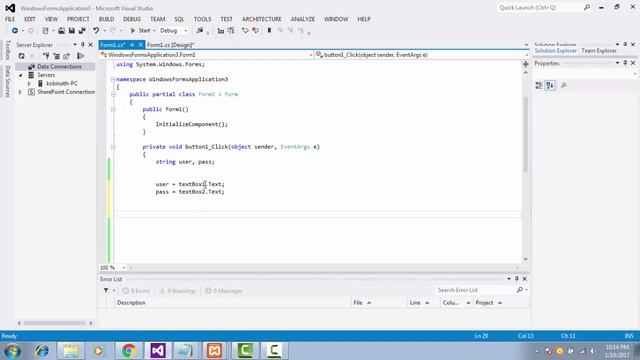The image size is (640, 360).
Task: Click the Navigate Backward toolbar icon
Action: click(x=15, y=31)
